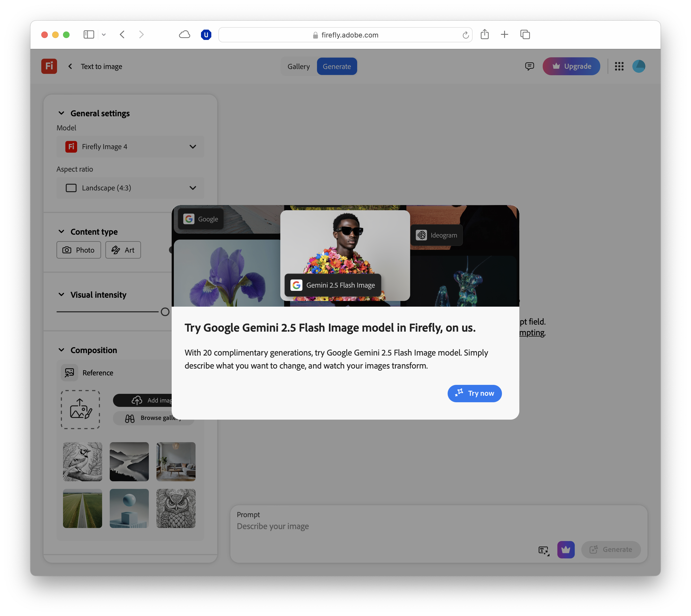The width and height of the screenshot is (691, 616).
Task: Click the upload image dashed drop zone
Action: point(80,410)
